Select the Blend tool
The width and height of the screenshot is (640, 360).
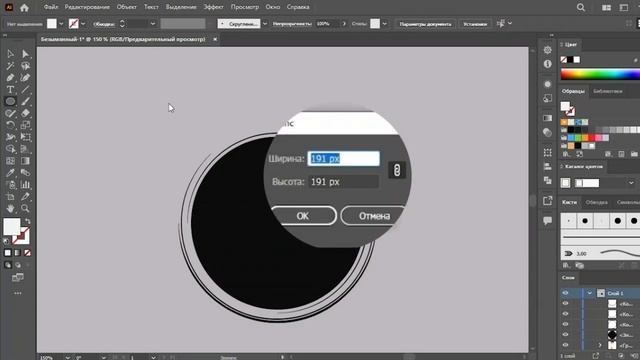pos(25,173)
